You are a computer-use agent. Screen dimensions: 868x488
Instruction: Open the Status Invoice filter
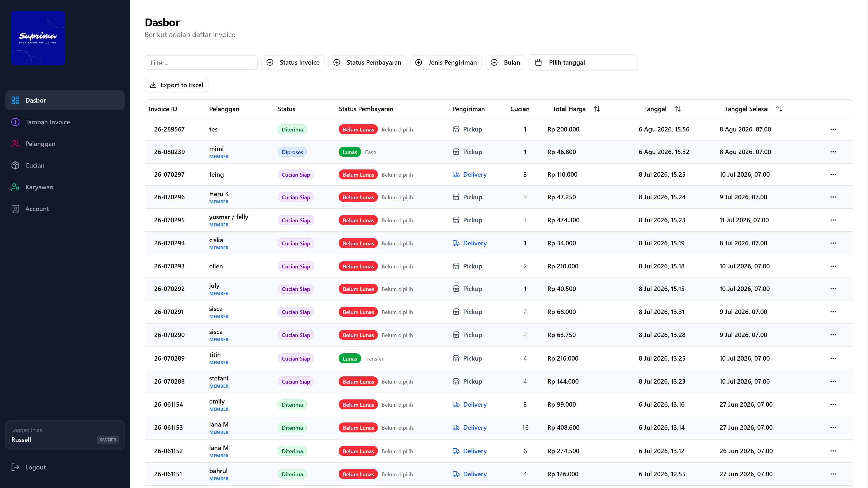[293, 62]
